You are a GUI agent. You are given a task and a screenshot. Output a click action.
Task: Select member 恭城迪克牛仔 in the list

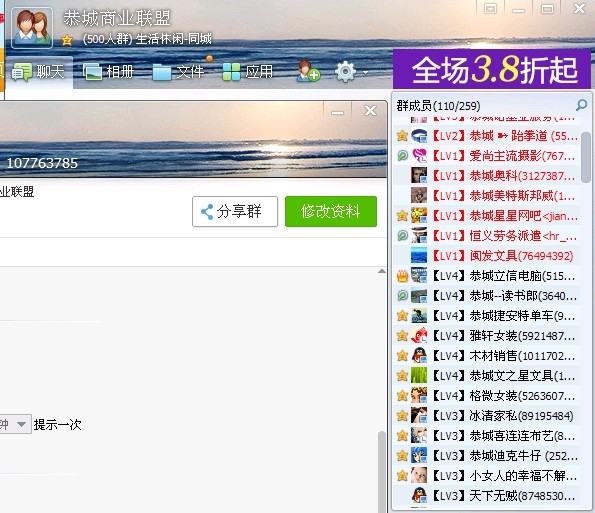487,456
